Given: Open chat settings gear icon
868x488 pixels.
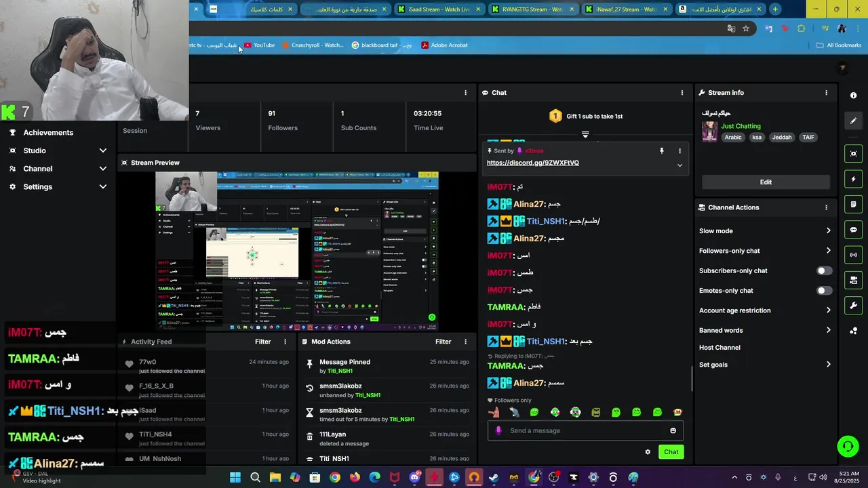Looking at the screenshot, I should tap(648, 452).
